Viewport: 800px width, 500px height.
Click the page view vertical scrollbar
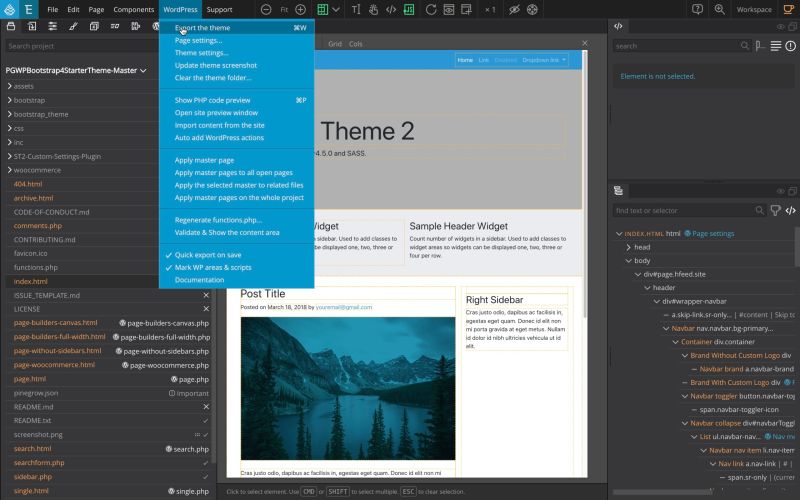pyautogui.click(x=585, y=184)
